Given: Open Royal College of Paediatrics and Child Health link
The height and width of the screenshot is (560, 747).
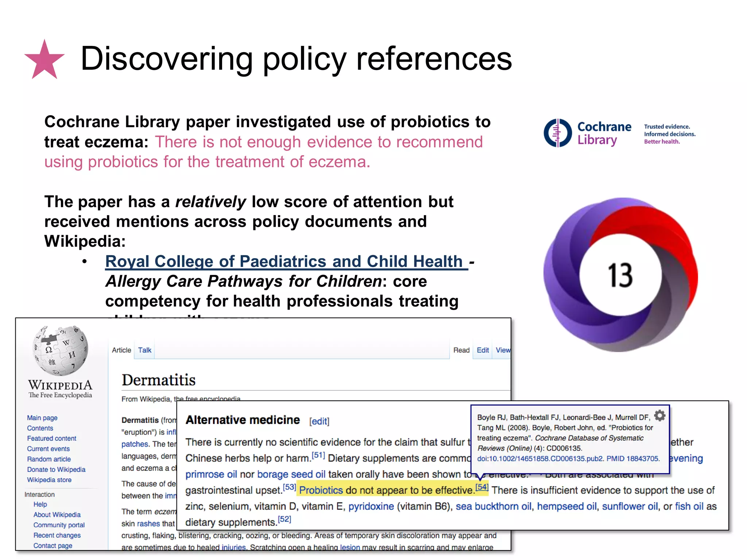Looking at the screenshot, I should tap(286, 261).
